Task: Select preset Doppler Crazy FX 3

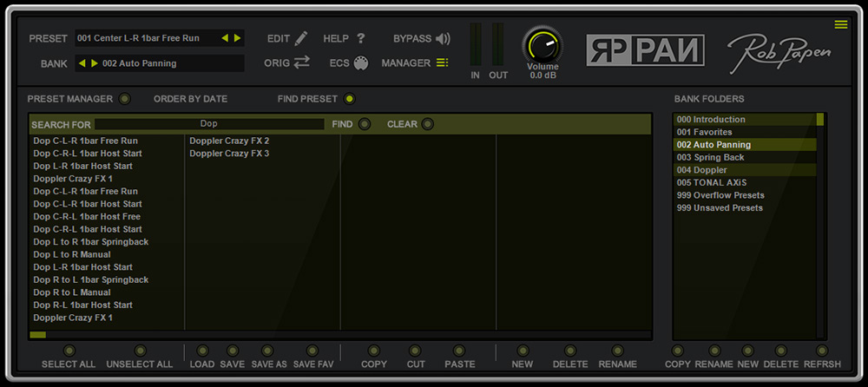Action: (x=229, y=154)
